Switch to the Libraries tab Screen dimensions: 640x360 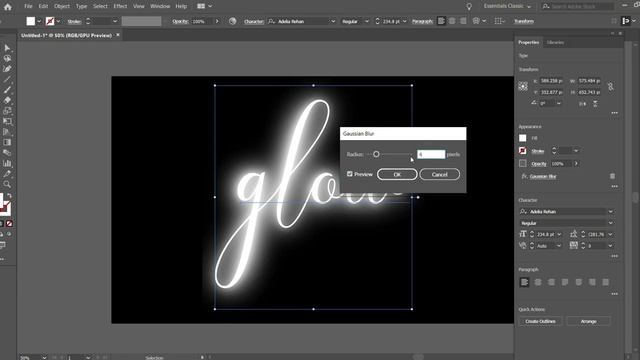555,42
